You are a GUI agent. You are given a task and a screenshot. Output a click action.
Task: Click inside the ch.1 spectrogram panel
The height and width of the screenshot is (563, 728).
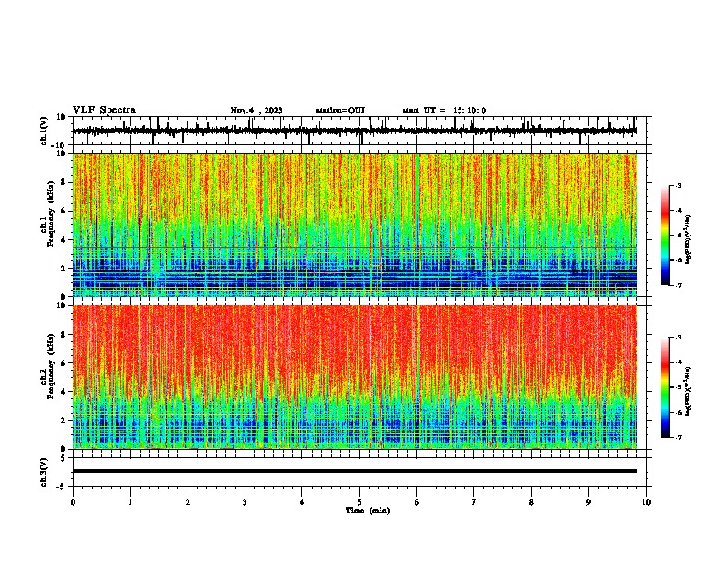pyautogui.click(x=355, y=224)
